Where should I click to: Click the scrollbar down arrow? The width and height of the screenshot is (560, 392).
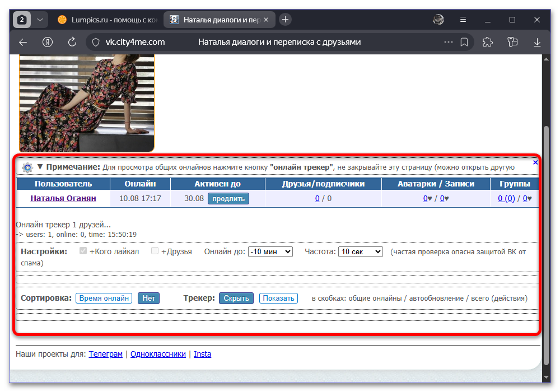click(546, 377)
